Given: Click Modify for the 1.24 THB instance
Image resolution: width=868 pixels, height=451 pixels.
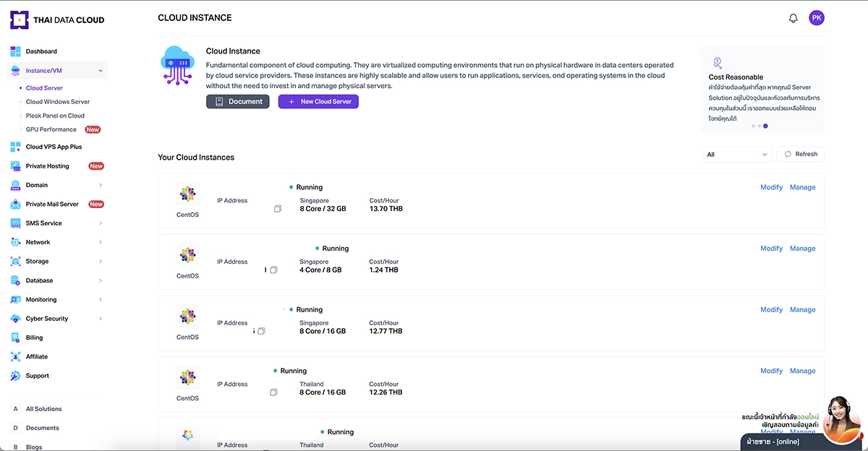Looking at the screenshot, I should pos(771,249).
